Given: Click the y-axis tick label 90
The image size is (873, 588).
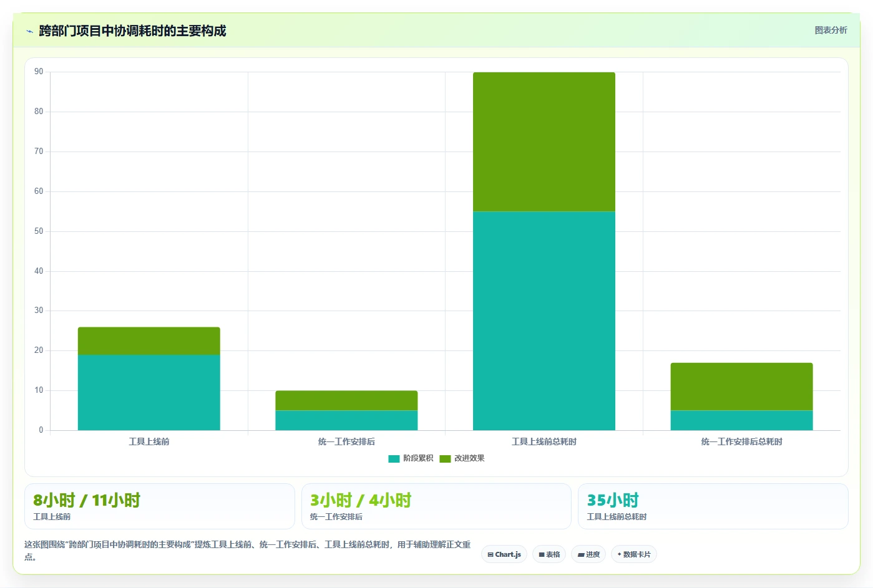Looking at the screenshot, I should pyautogui.click(x=39, y=72).
